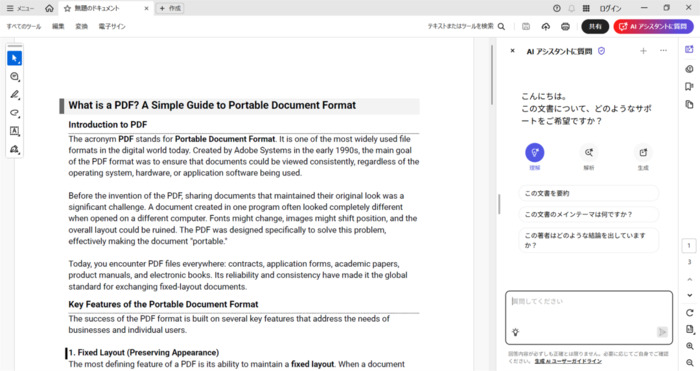This screenshot has width=700, height=371.
Task: Open the 変換 menu
Action: 82,27
